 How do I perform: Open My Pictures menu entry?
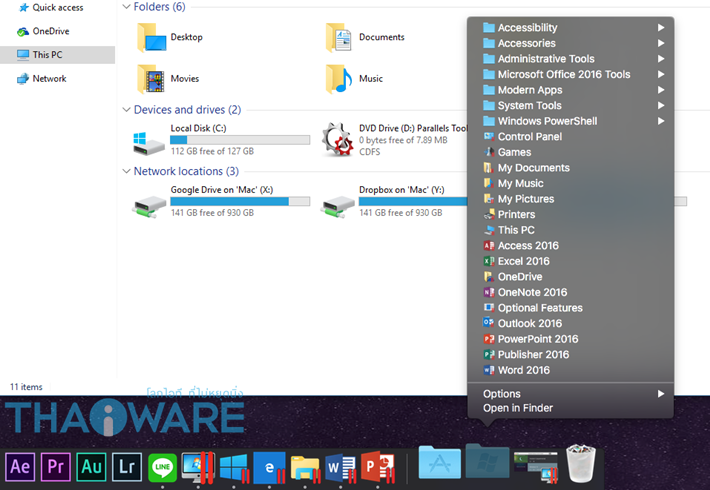click(x=571, y=199)
